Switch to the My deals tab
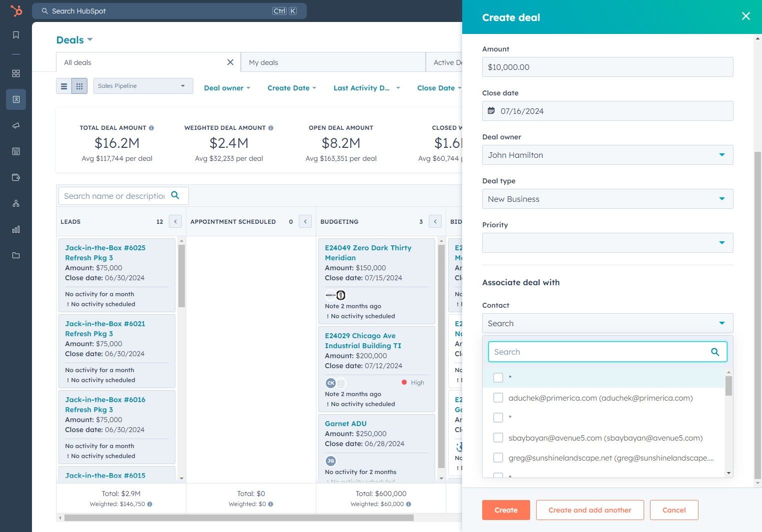The width and height of the screenshot is (762, 532). coord(333,62)
